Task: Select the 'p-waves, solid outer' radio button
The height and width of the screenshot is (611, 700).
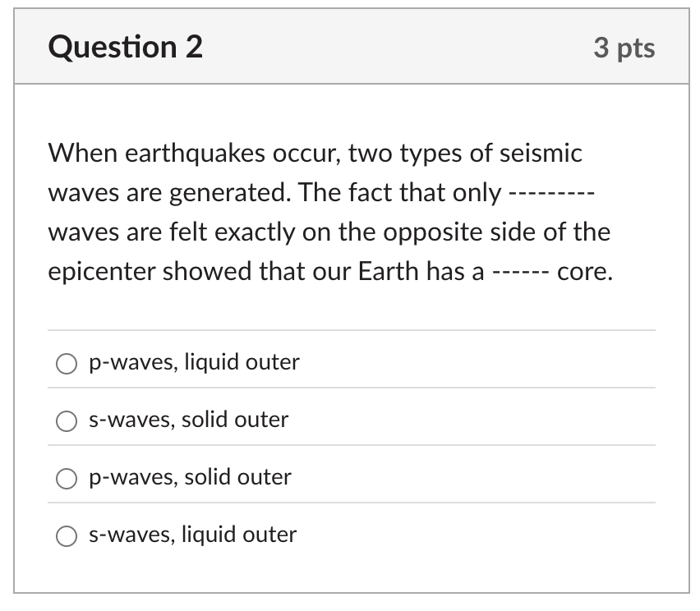Action: [67, 478]
